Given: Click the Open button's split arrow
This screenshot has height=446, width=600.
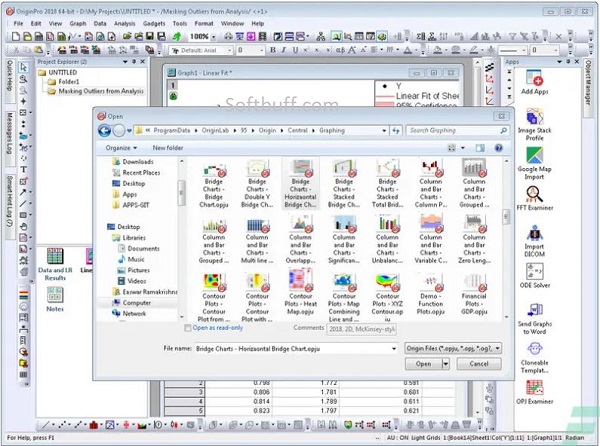Looking at the screenshot, I should (446, 364).
